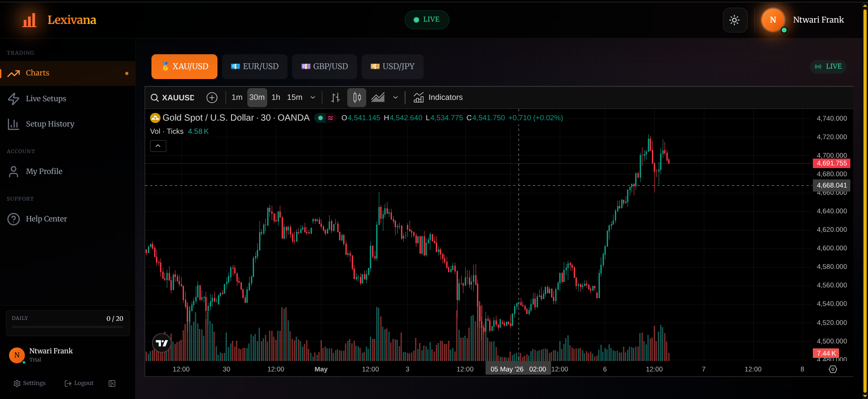Open Settings at sidebar bottom
This screenshot has height=399, width=868.
29,383
